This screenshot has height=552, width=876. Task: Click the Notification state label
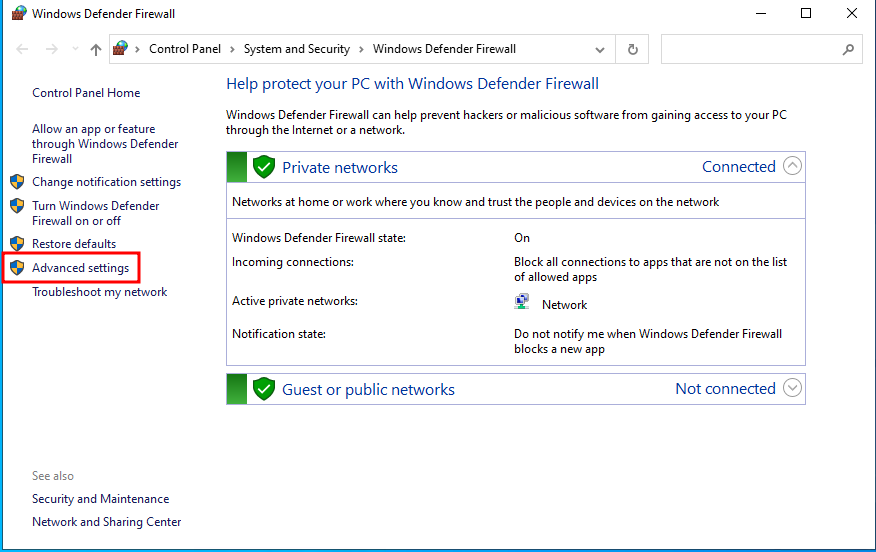[x=279, y=334]
